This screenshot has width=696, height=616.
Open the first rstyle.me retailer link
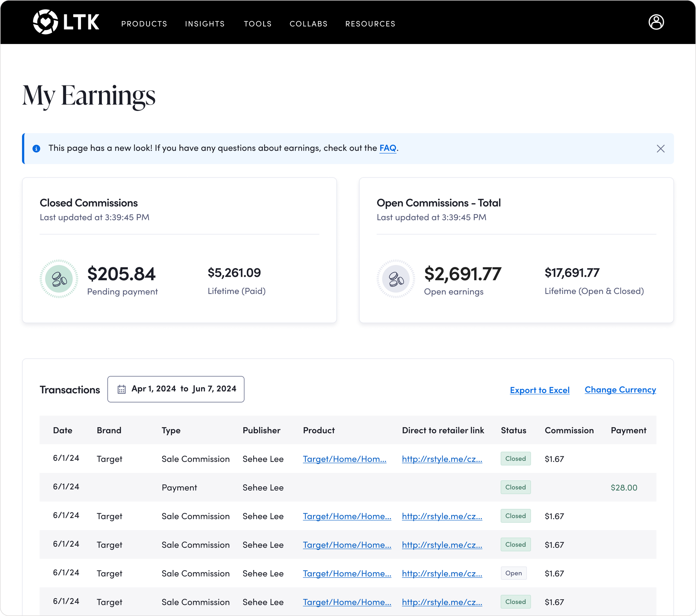coord(442,459)
